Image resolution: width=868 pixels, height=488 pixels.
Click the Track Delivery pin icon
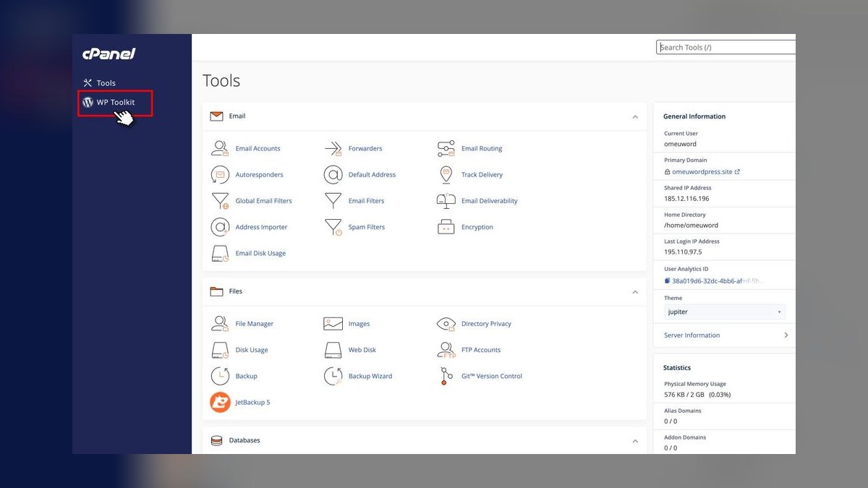[446, 174]
